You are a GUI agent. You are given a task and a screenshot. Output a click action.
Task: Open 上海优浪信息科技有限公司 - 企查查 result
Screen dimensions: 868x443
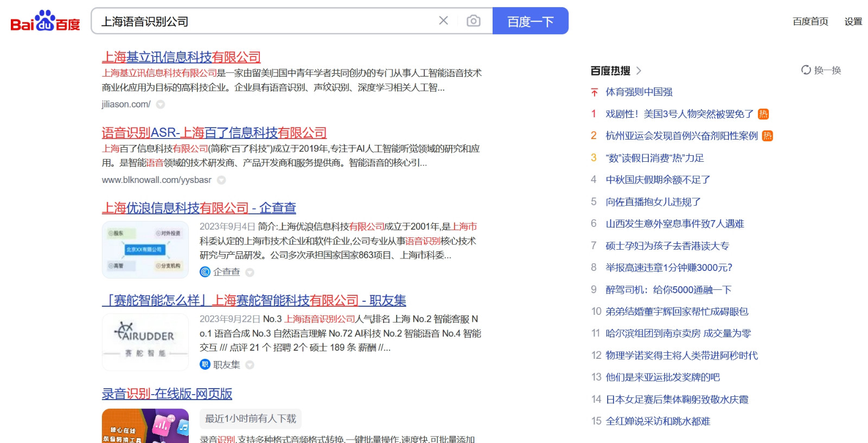tap(199, 208)
